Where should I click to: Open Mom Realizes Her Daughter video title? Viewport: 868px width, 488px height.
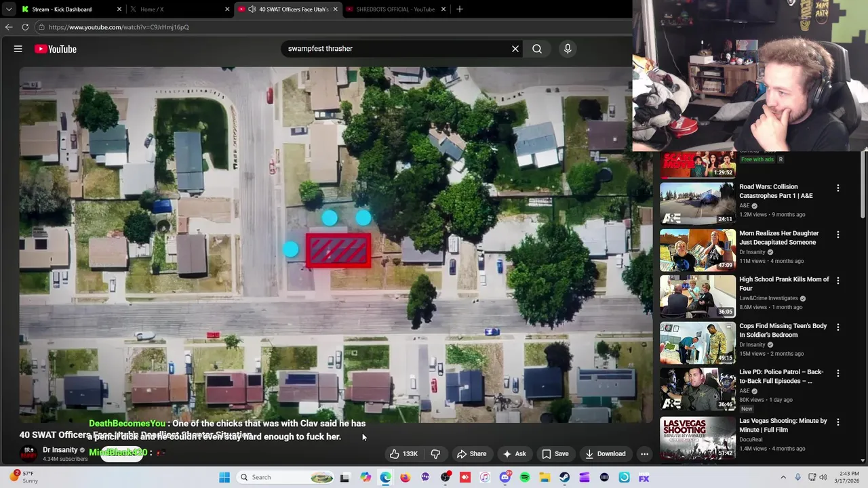[779, 238]
